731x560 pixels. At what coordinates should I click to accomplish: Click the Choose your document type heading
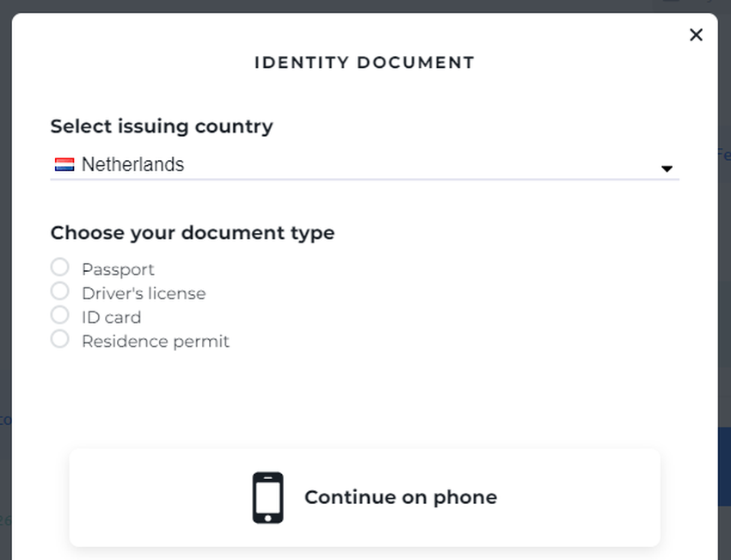[x=193, y=233]
